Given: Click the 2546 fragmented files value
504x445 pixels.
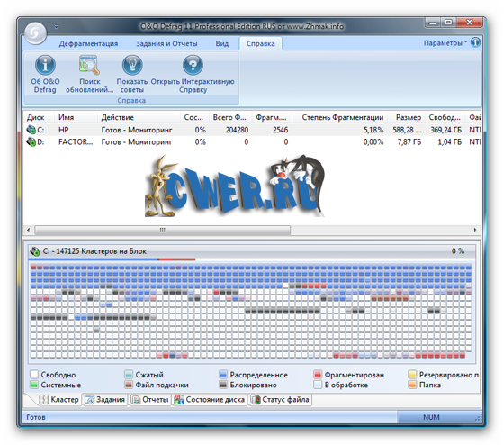Looking at the screenshot, I should [x=281, y=130].
